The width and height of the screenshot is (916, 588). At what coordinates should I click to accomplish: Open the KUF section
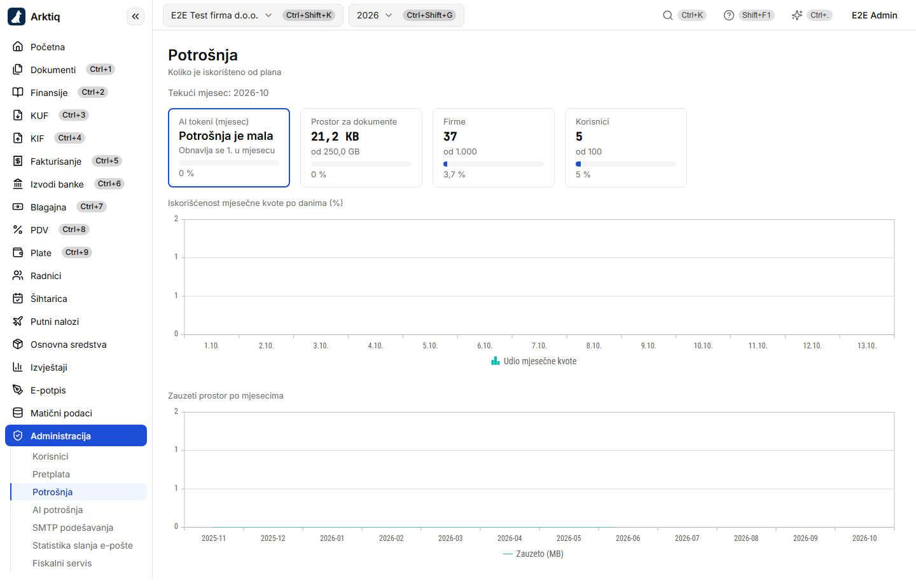pyautogui.click(x=76, y=115)
